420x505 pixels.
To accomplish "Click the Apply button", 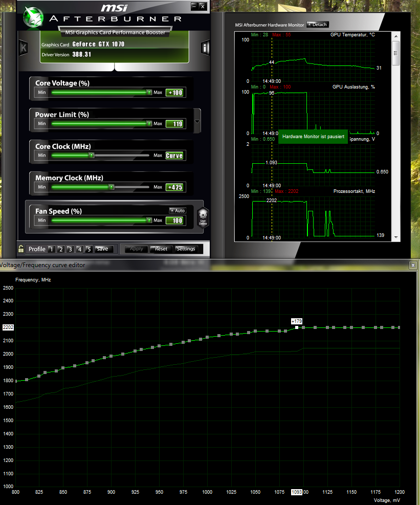I will [137, 249].
